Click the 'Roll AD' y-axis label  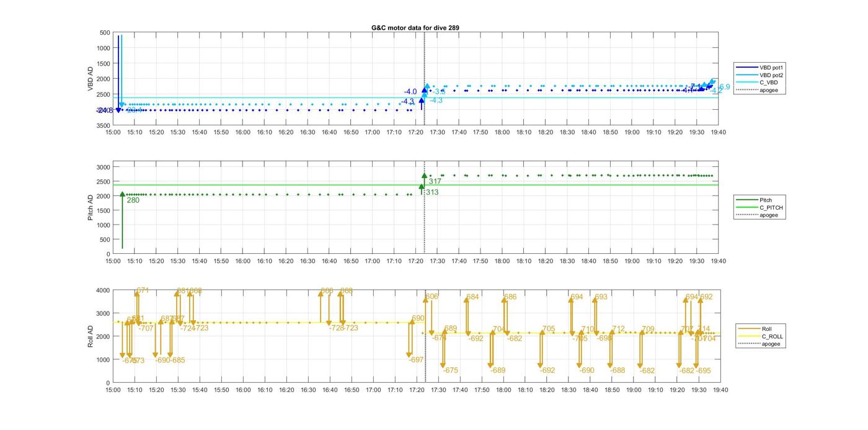[x=91, y=336]
